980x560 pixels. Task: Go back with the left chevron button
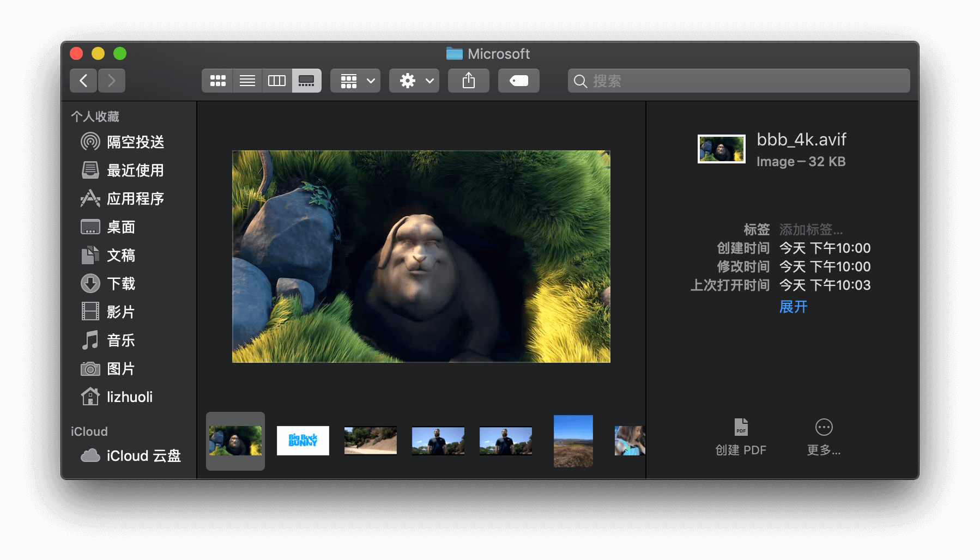83,81
